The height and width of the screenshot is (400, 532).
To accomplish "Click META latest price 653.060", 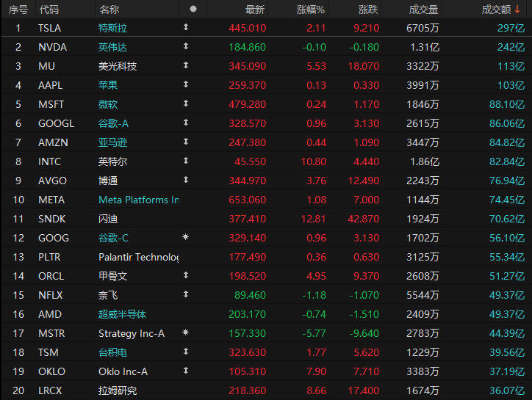I will [x=247, y=200].
